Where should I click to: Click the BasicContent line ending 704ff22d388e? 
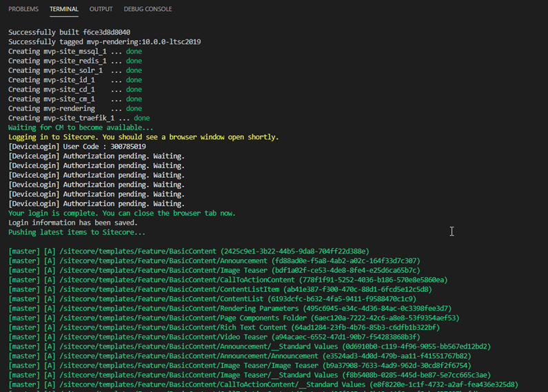coord(189,251)
